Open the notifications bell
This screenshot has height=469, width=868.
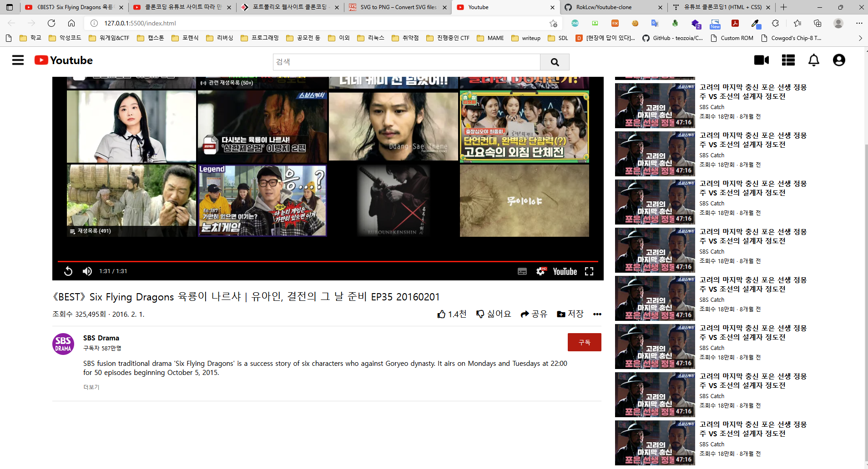coord(814,60)
